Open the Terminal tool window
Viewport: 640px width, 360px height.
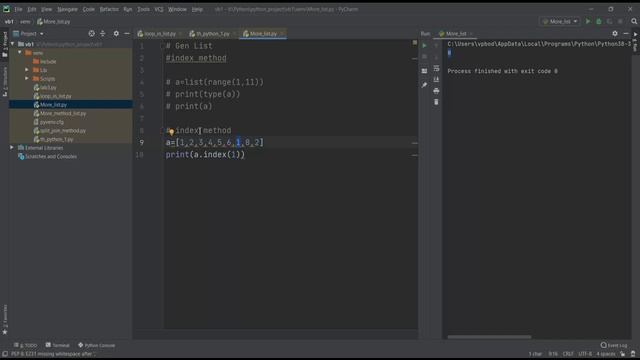[x=58, y=345]
